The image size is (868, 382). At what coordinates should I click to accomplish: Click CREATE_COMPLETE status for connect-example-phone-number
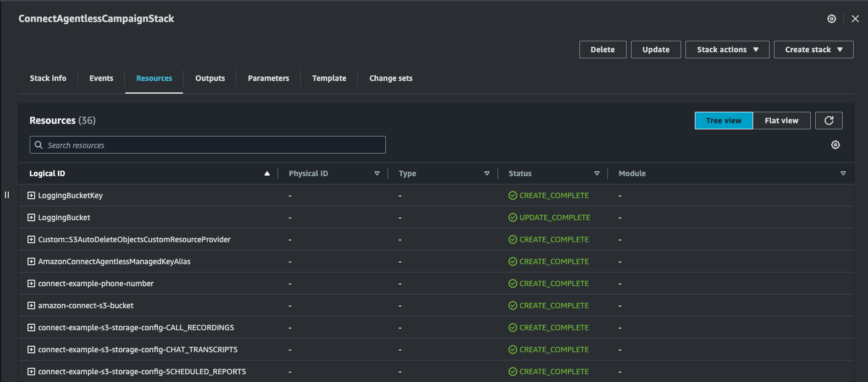[x=554, y=283]
